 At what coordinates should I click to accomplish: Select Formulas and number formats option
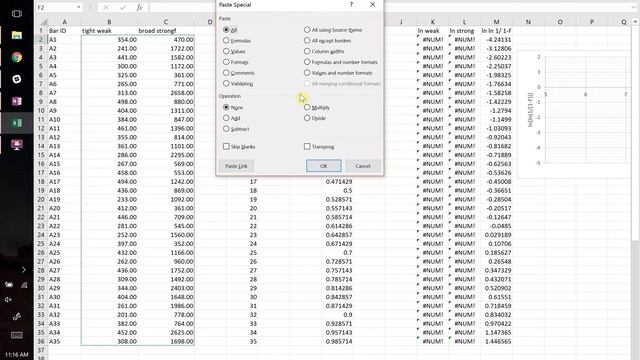[341, 62]
